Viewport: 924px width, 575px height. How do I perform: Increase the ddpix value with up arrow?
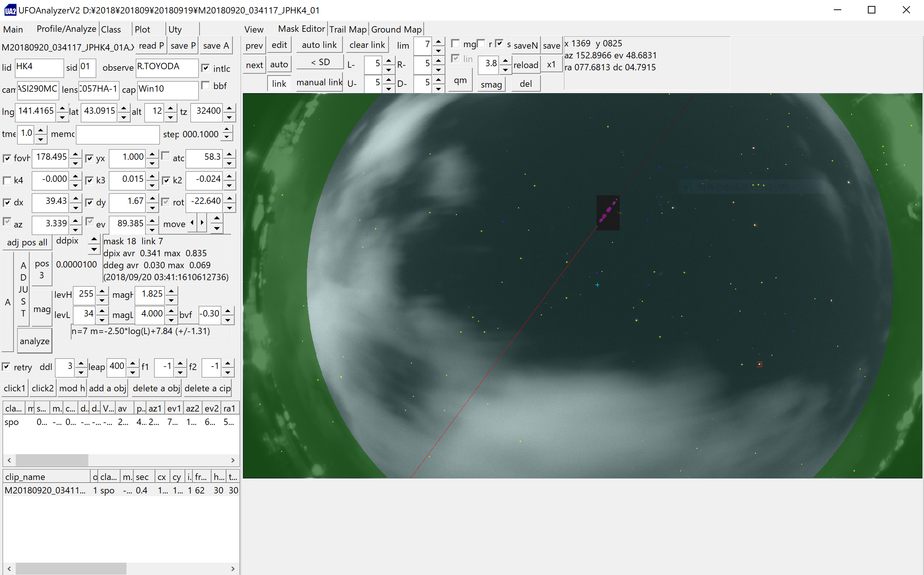click(x=94, y=238)
